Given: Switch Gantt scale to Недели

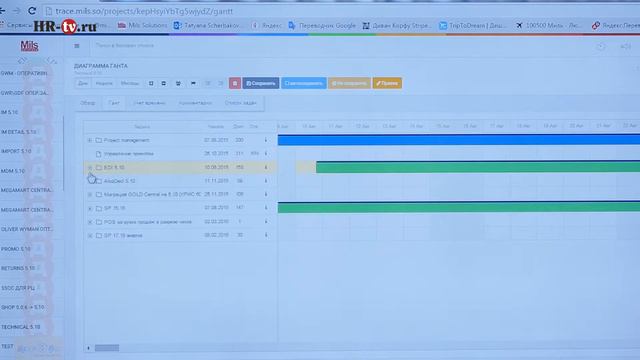Looking at the screenshot, I should pos(104,83).
